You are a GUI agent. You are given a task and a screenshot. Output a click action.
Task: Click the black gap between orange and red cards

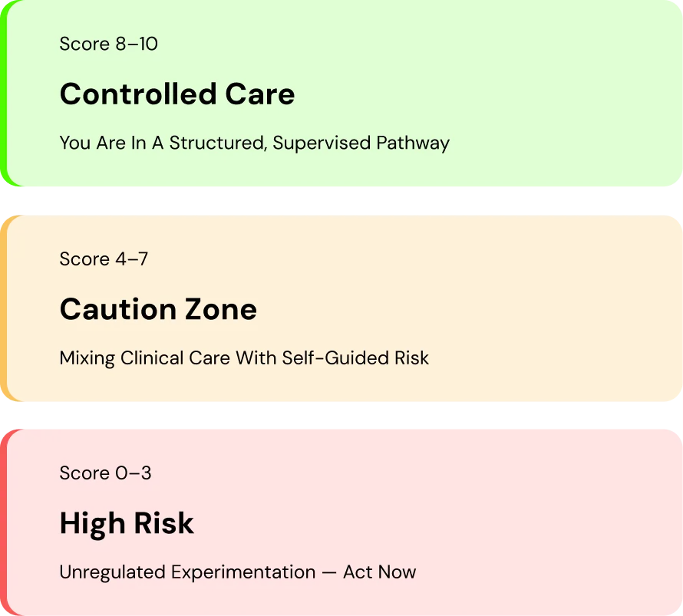point(341,416)
